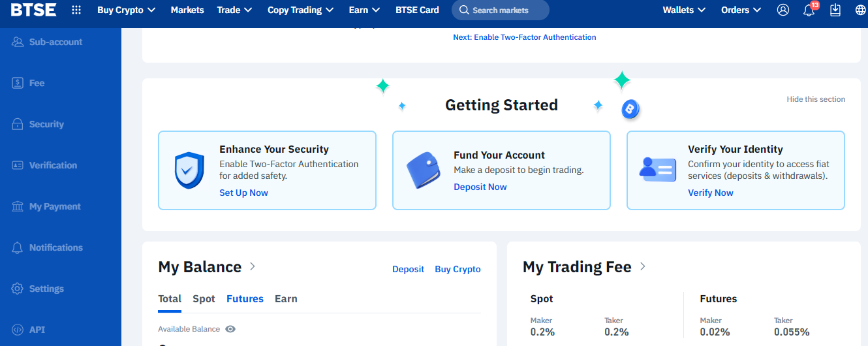The height and width of the screenshot is (346, 868).
Task: Click the Getting Started heading
Action: (501, 104)
